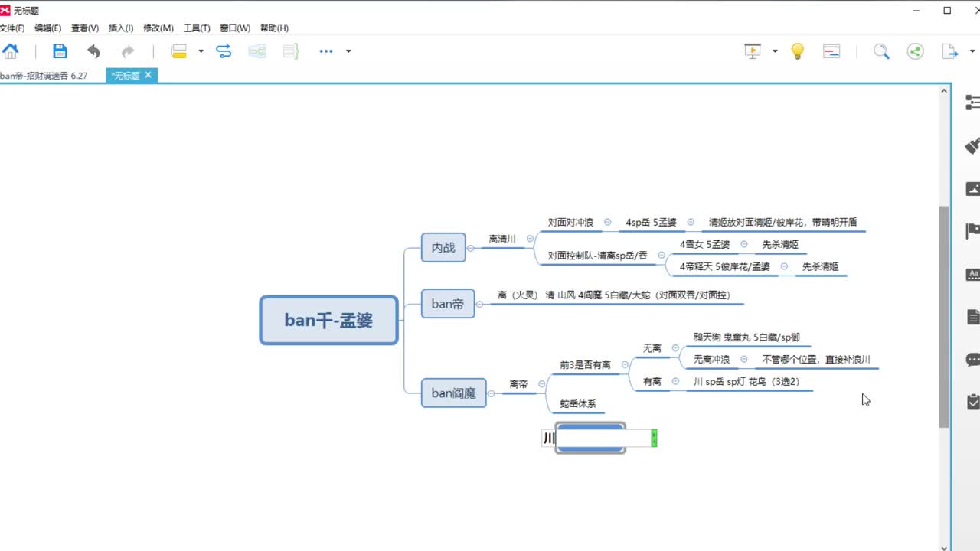Viewport: 980px width, 551px height.
Task: Open the 修改(M) menu
Action: pyautogui.click(x=158, y=28)
